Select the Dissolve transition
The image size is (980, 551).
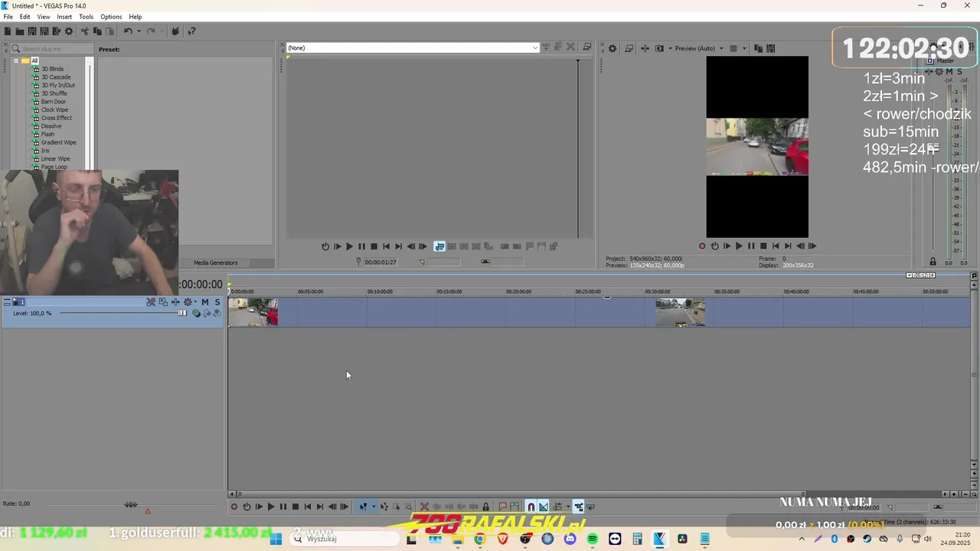pyautogui.click(x=51, y=126)
